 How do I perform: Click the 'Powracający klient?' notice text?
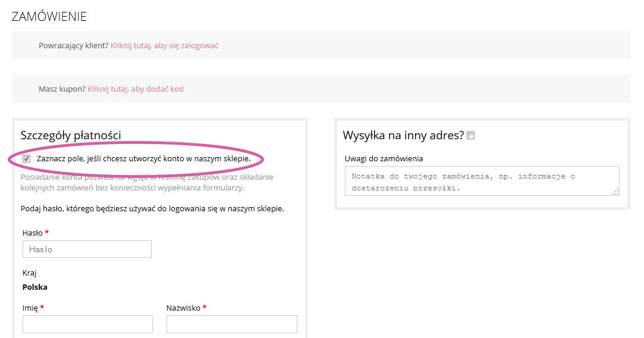click(x=73, y=45)
